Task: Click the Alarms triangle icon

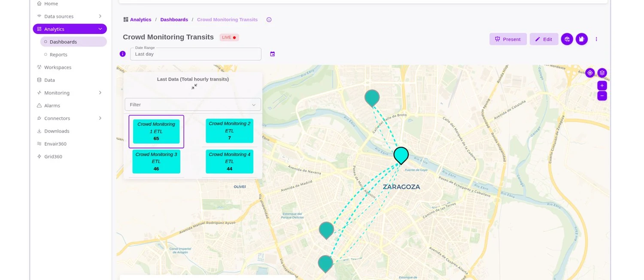Action: tap(39, 105)
